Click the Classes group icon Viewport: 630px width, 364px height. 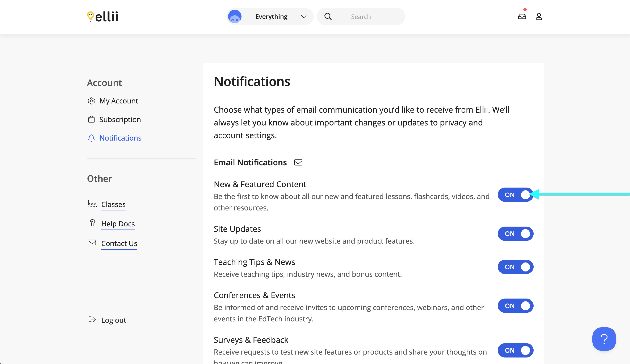(x=92, y=204)
